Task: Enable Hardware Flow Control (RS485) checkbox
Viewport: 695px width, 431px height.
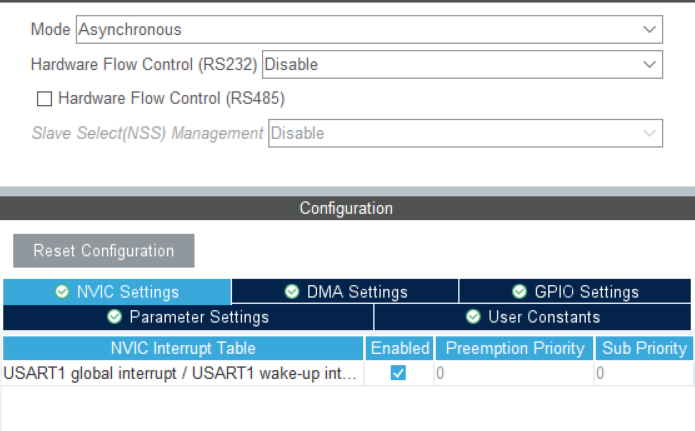Action: pyautogui.click(x=44, y=99)
